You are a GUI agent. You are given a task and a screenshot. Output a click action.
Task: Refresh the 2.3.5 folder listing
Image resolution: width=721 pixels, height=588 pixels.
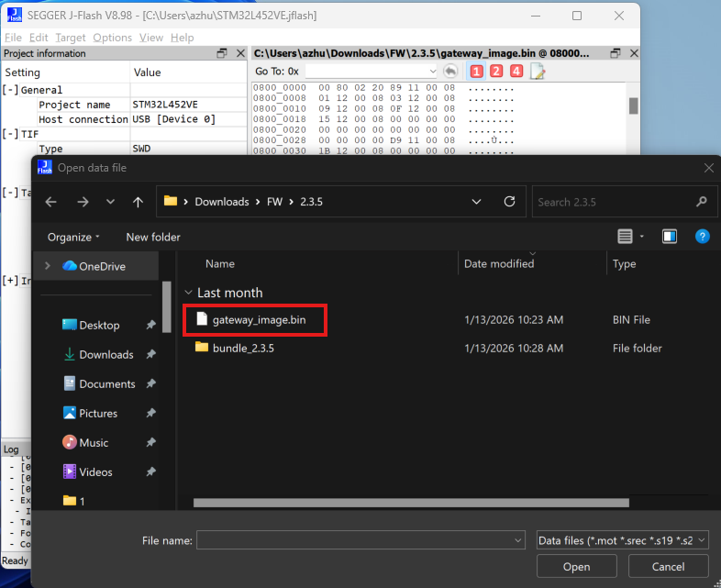click(509, 202)
